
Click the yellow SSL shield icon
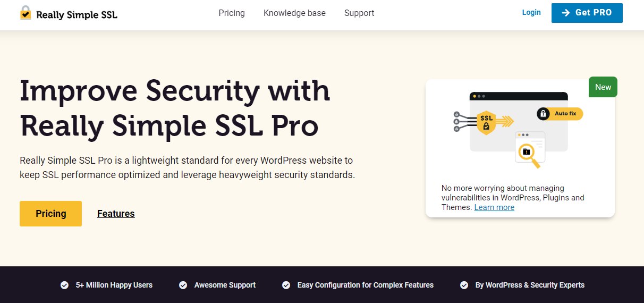pyautogui.click(x=486, y=122)
